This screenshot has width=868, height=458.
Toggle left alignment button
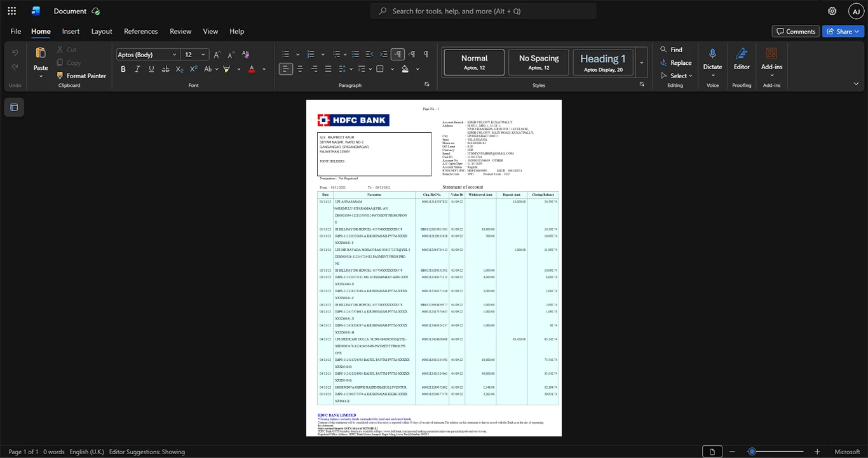(x=286, y=69)
